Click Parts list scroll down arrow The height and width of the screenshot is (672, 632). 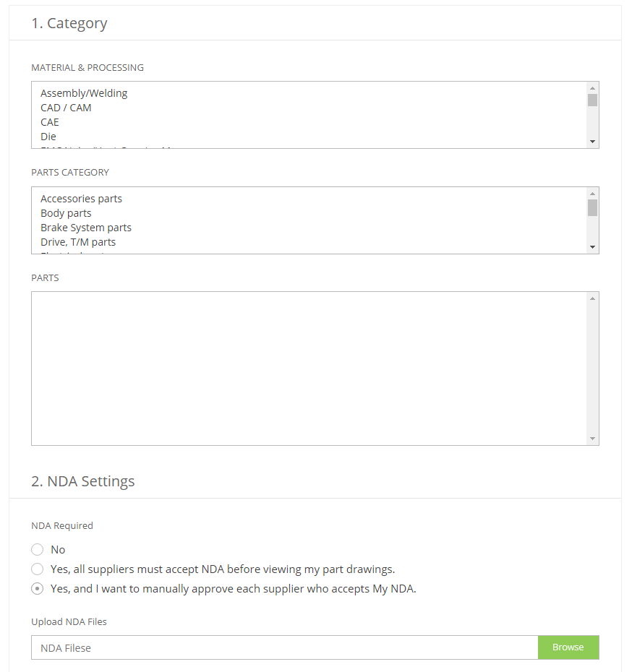(x=592, y=439)
